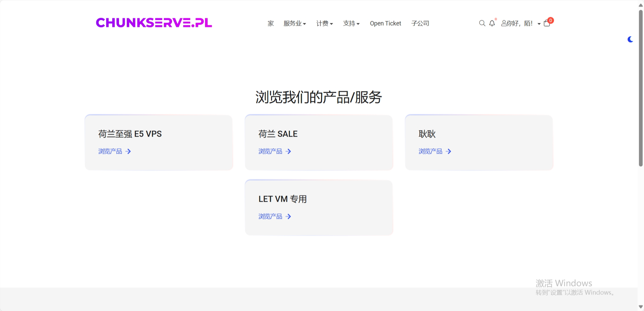Open the 子公司 menu item
Image resolution: width=644 pixels, height=311 pixels.
click(420, 23)
